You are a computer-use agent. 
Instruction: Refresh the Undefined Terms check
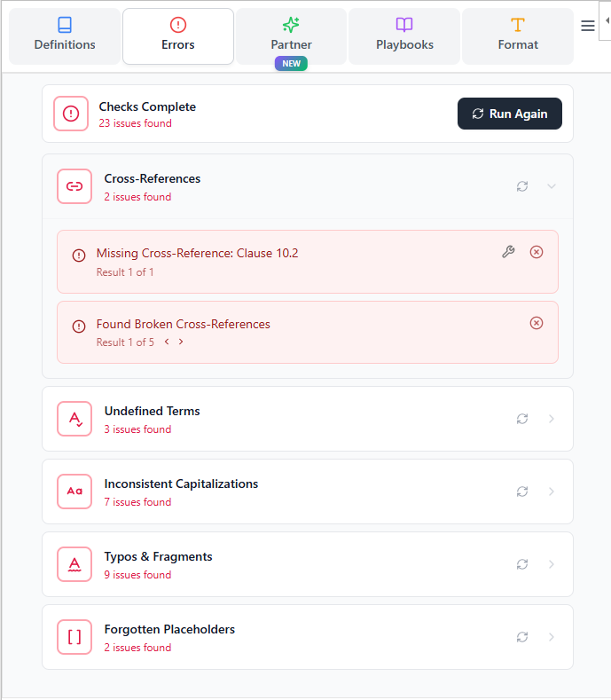point(522,419)
